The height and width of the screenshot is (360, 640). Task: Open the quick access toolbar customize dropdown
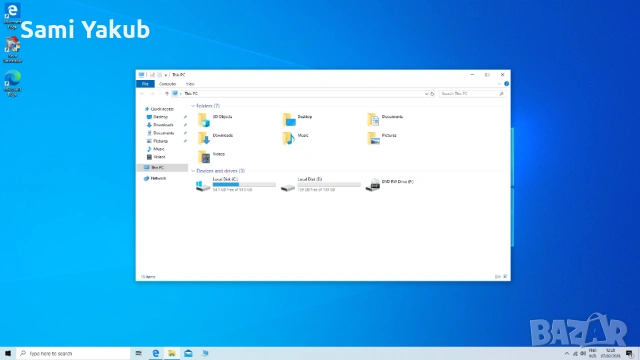(166, 75)
